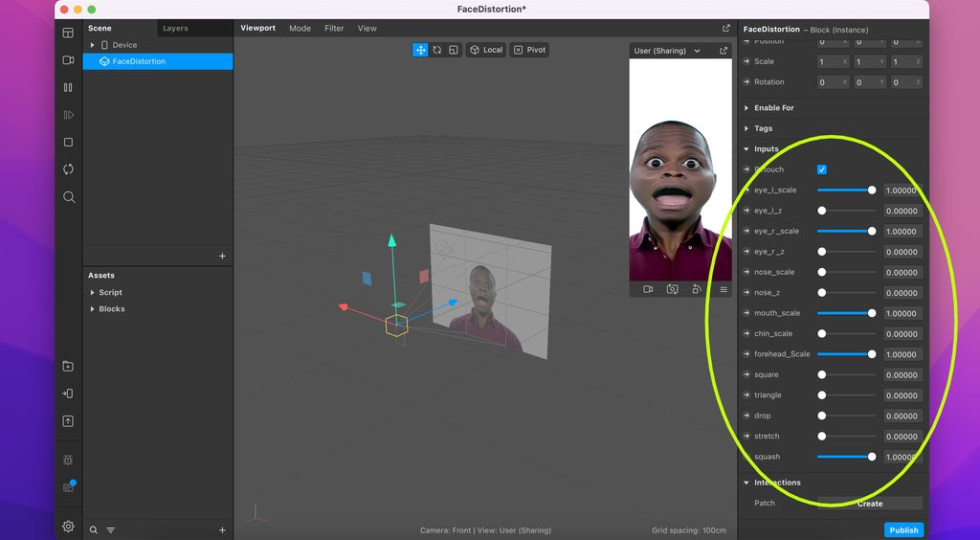
Task: Toggle Local coordinate mode button
Action: (x=486, y=50)
